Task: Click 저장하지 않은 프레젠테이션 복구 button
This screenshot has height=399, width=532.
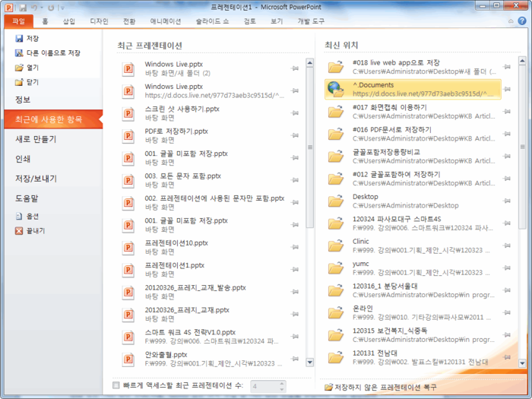Action: (x=381, y=387)
